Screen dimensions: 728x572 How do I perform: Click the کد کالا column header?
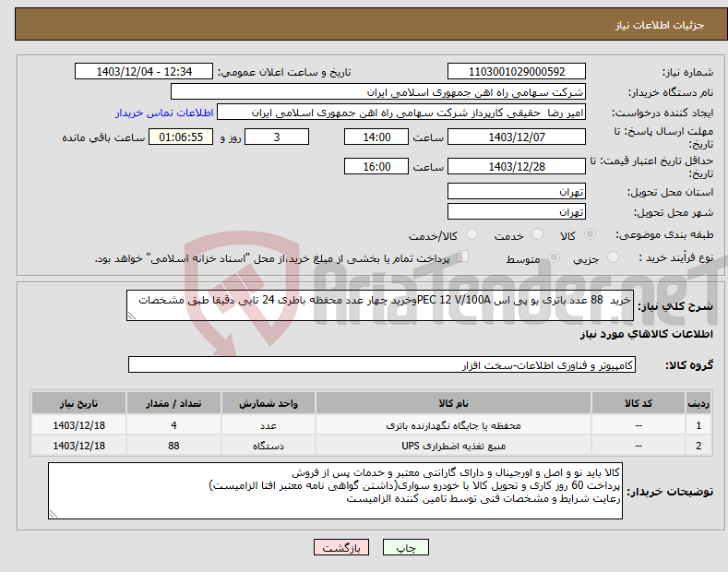pos(638,403)
